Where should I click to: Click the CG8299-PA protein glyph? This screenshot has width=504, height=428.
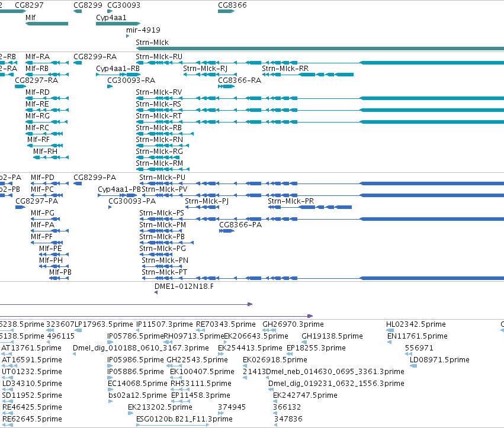[78, 184]
